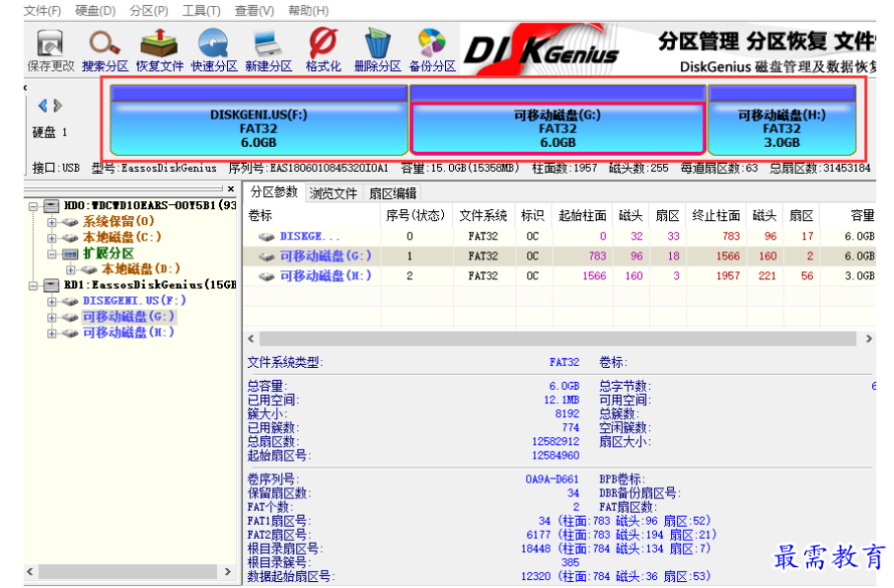Open the 工具(T) menu
Viewport: 894px width, 588px height.
(x=201, y=10)
